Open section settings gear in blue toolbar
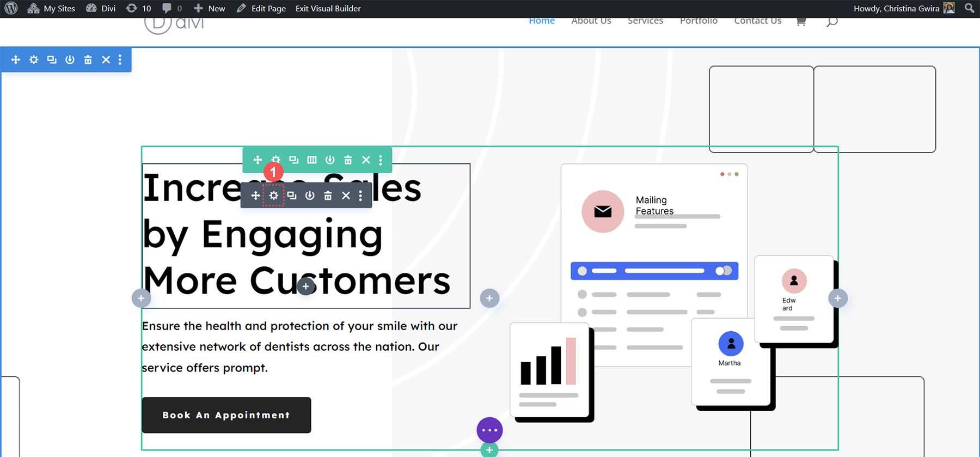The height and width of the screenshot is (457, 980). click(x=34, y=60)
